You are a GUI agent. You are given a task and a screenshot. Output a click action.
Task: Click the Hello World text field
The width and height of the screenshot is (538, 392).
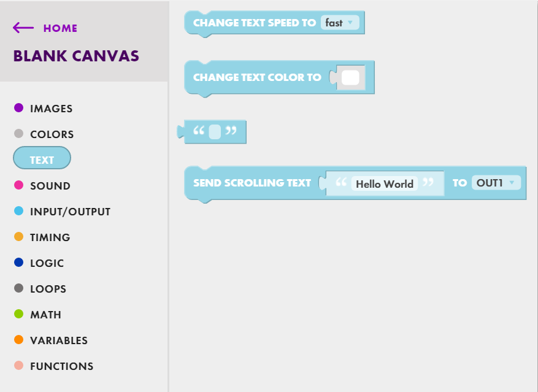(385, 183)
